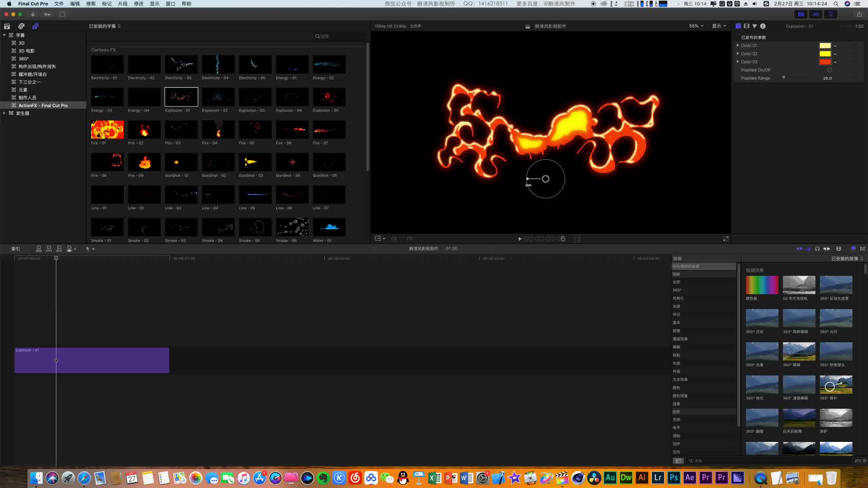Open the 55% zoom dropdown
The height and width of the screenshot is (488, 868).
696,26
